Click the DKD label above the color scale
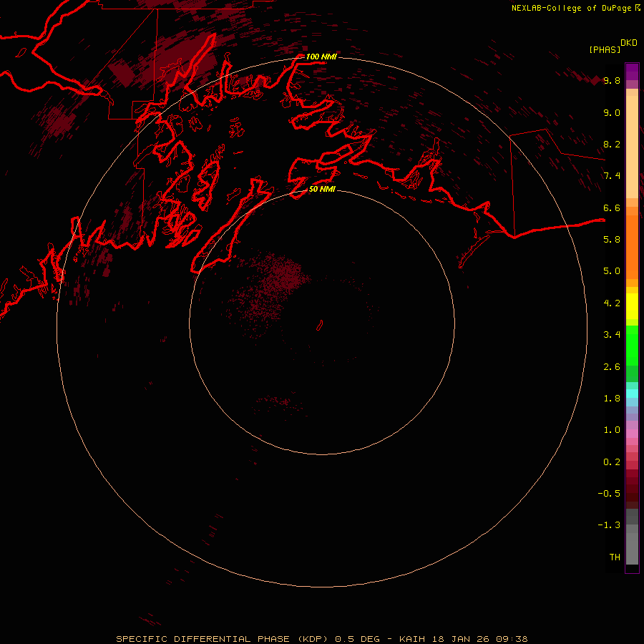This screenshot has height=644, width=644. point(628,43)
